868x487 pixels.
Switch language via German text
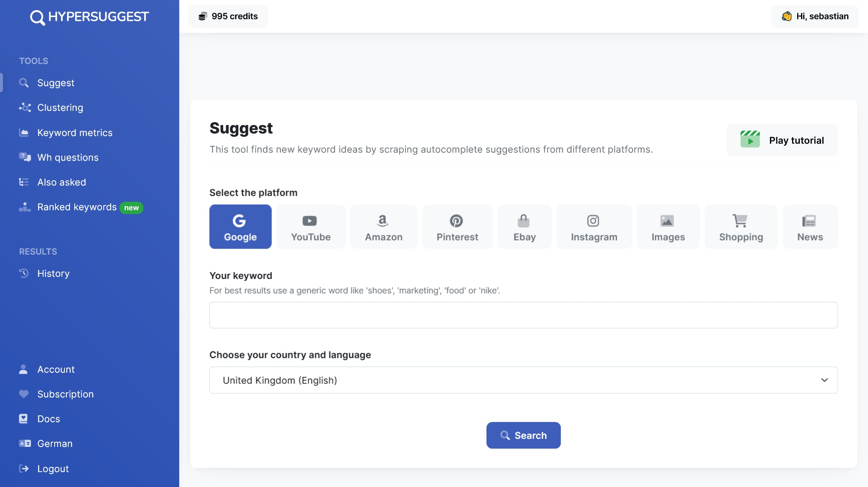(55, 444)
